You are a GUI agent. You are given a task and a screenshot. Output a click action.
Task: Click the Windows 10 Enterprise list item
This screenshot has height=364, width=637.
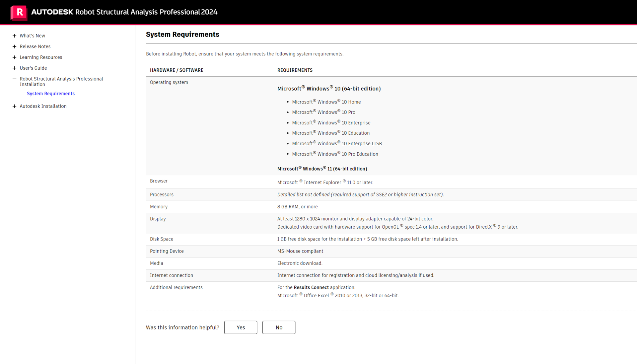coord(331,123)
